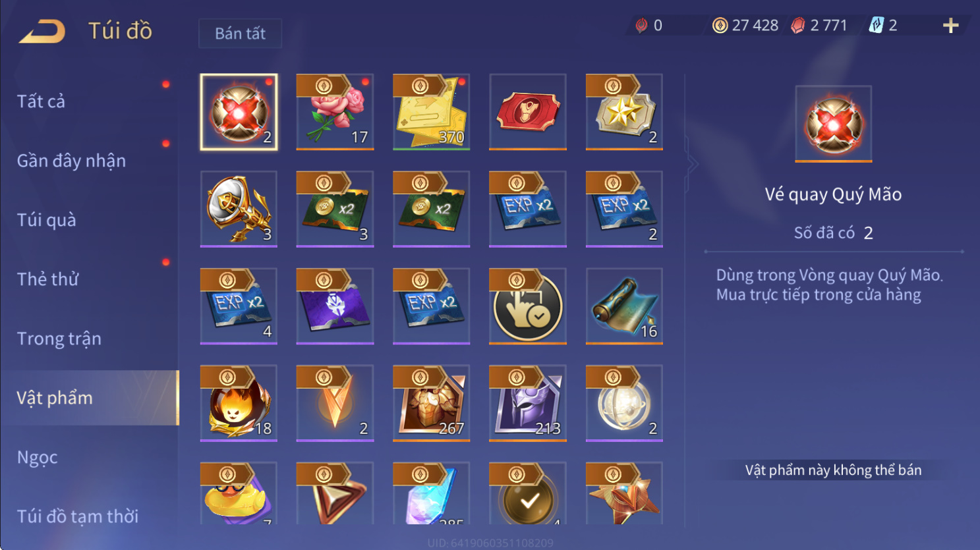
Task: Tap the back arrow icon beside Túi đồ
Action: (x=42, y=31)
